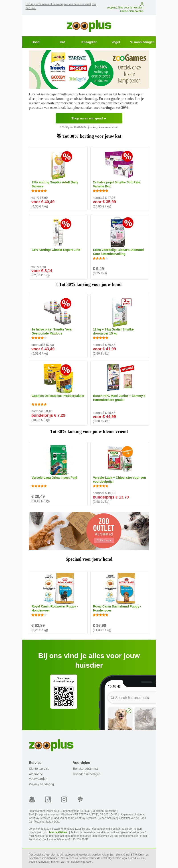Image resolution: width=178 pixels, height=868 pixels.
Task: Open the Facebook social icon
Action: point(48,799)
